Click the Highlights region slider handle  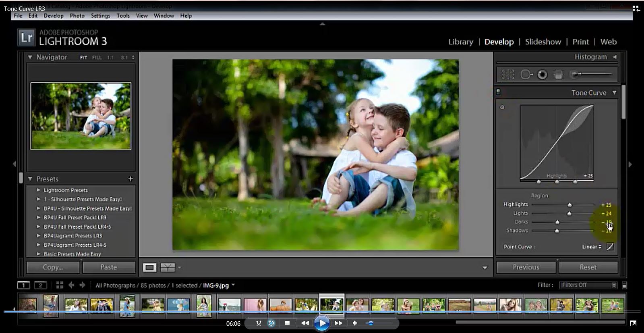[569, 205]
